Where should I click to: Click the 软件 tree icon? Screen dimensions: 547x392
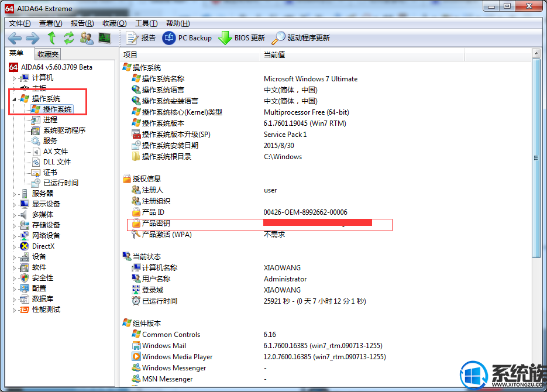pyautogui.click(x=25, y=267)
